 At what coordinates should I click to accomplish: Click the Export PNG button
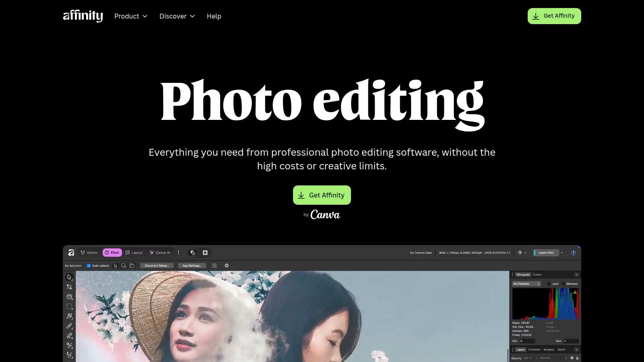point(546,253)
